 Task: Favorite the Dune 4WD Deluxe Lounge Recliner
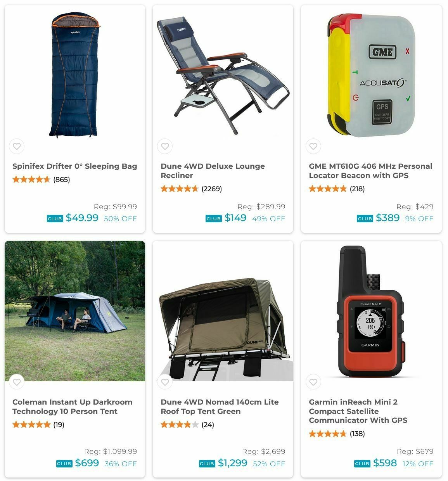tap(165, 146)
